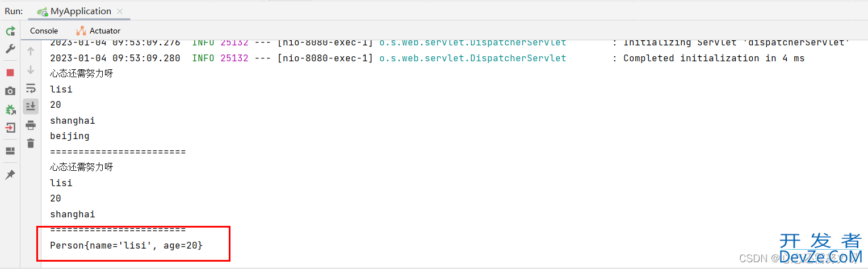Open the Actuator tab
The width and height of the screenshot is (868, 269).
(x=98, y=31)
